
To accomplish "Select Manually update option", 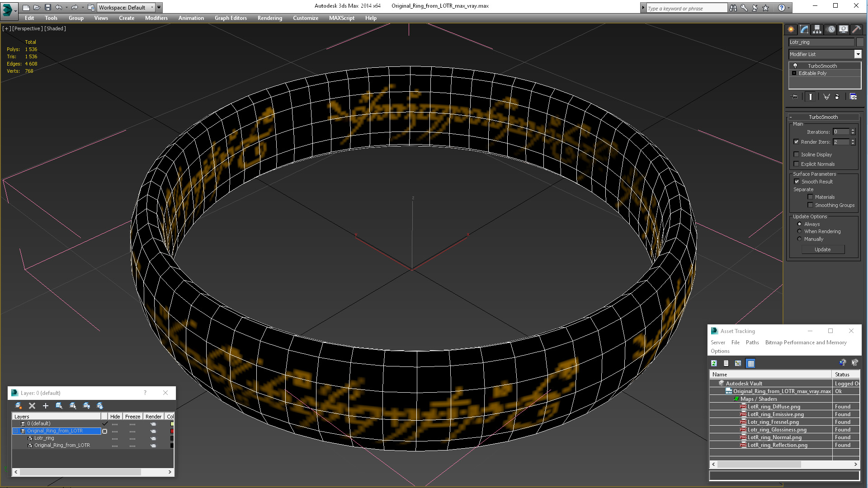I will pyautogui.click(x=799, y=239).
